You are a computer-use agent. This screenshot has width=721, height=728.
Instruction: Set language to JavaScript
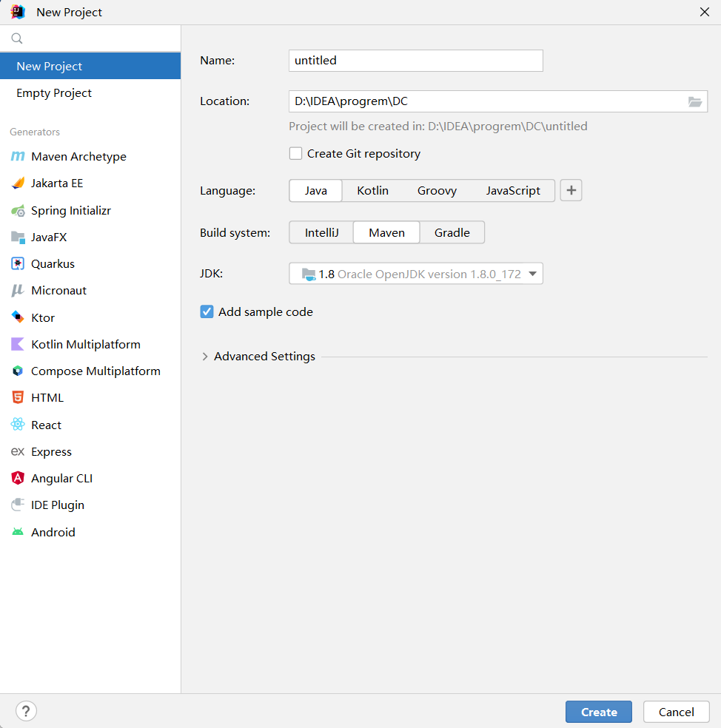tap(513, 191)
